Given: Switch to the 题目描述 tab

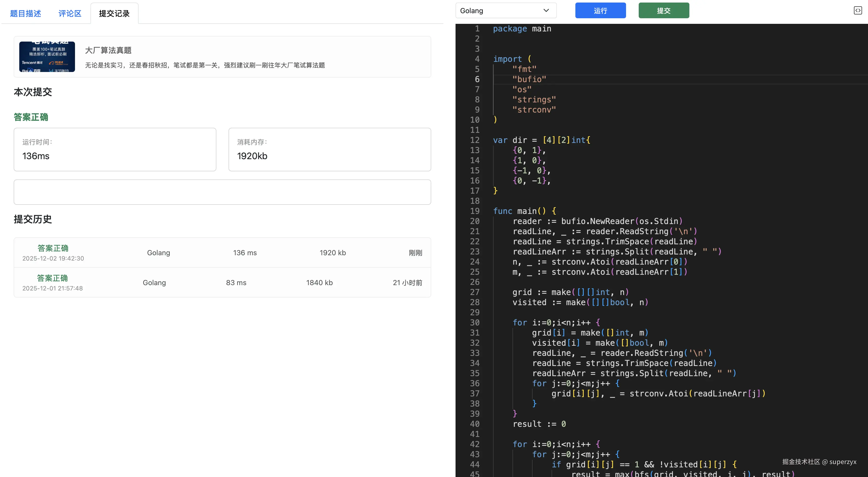Looking at the screenshot, I should pyautogui.click(x=26, y=13).
